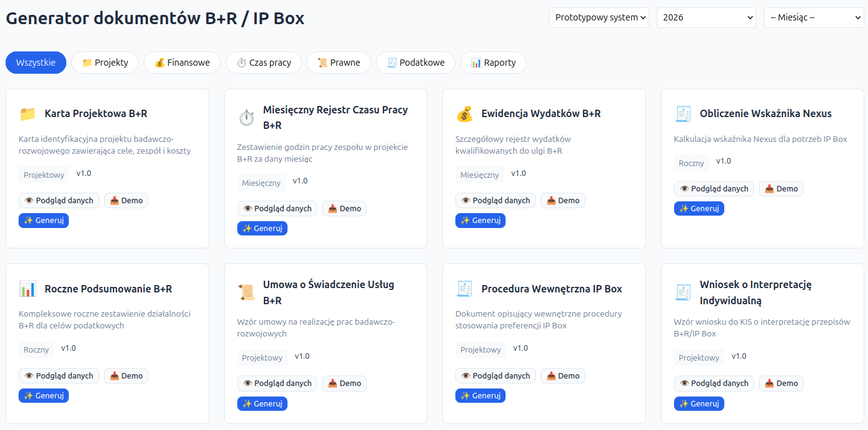The height and width of the screenshot is (430, 868).
Task: Switch to the Finansowe filter tab
Action: (x=182, y=63)
